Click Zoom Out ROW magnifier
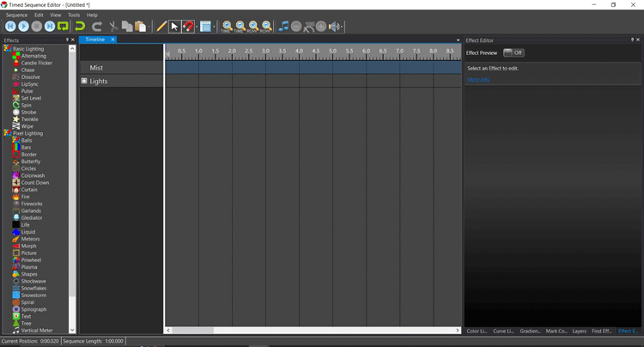The width and height of the screenshot is (644, 347). click(266, 27)
